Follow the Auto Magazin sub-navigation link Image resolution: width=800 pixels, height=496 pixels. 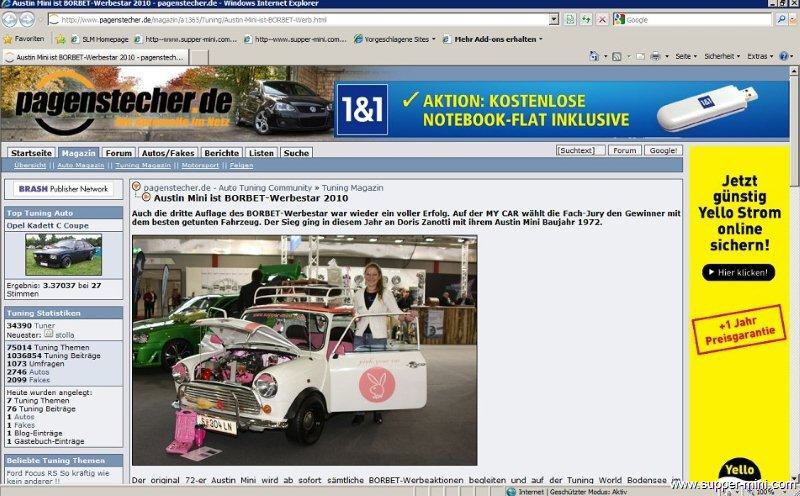point(81,165)
